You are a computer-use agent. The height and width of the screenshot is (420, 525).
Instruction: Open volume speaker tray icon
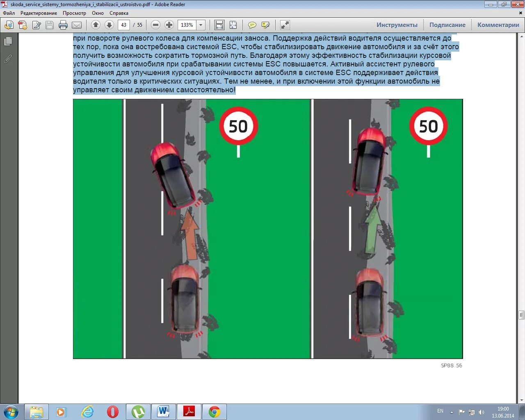click(482, 412)
